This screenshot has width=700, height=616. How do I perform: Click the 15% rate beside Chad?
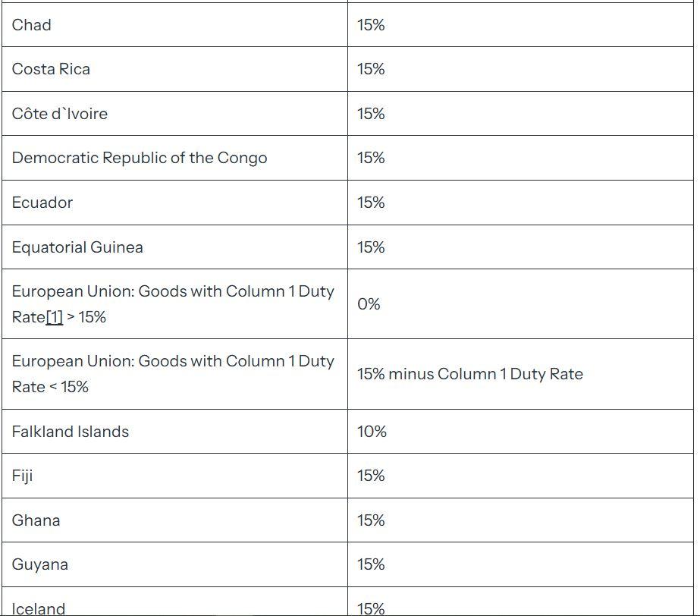371,24
